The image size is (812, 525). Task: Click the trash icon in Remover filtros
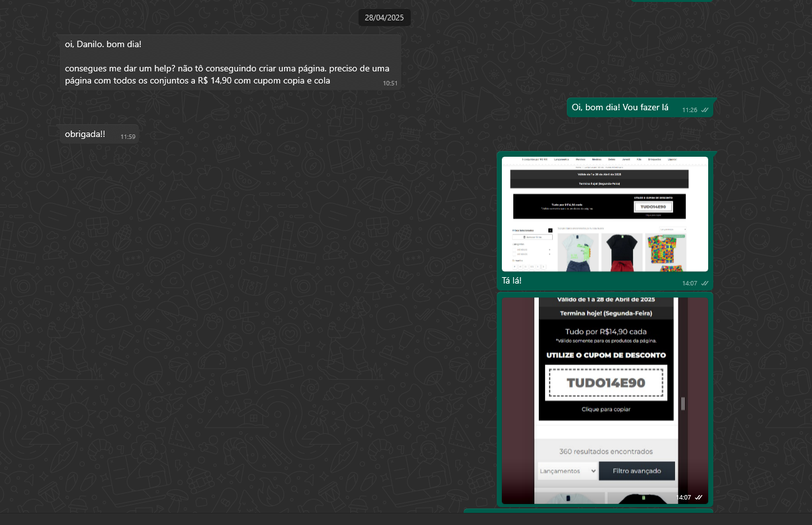pos(524,237)
